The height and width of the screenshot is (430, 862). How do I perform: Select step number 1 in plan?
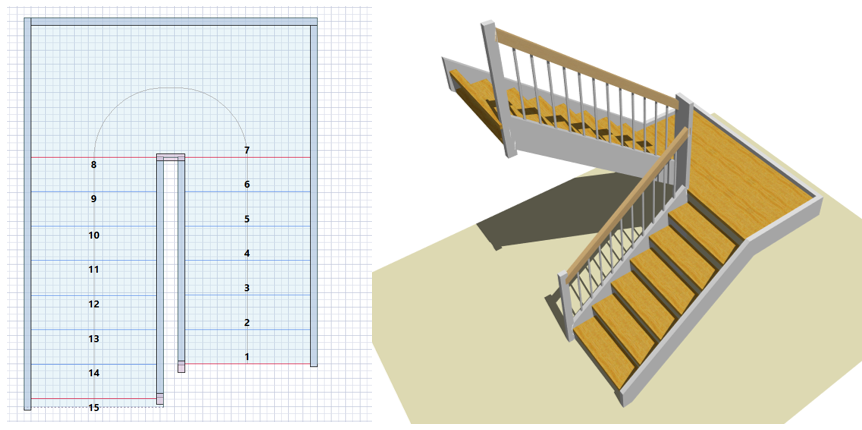click(247, 357)
